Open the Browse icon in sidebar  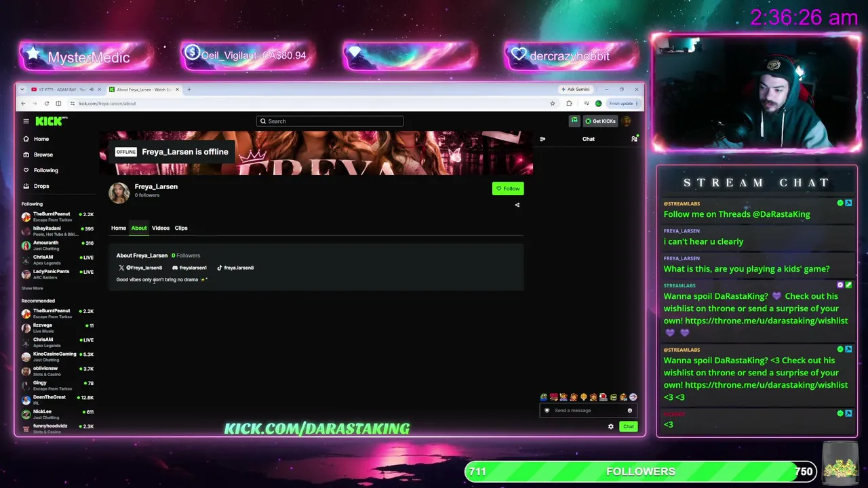(26, 155)
